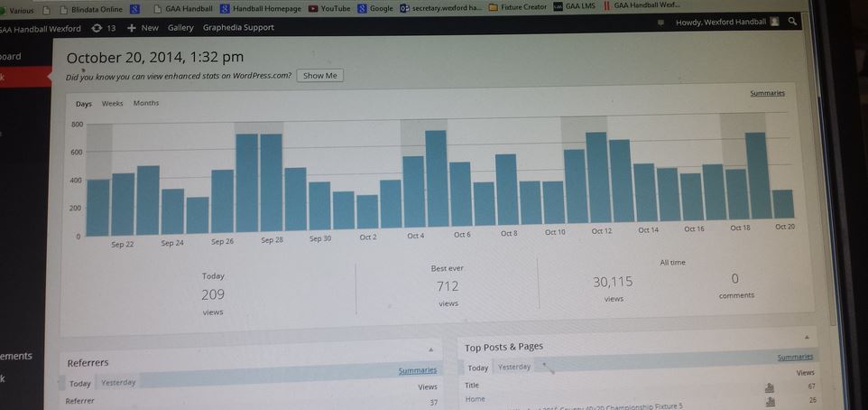868x410 pixels.
Task: Open Summaries link above the chart
Action: tap(767, 94)
